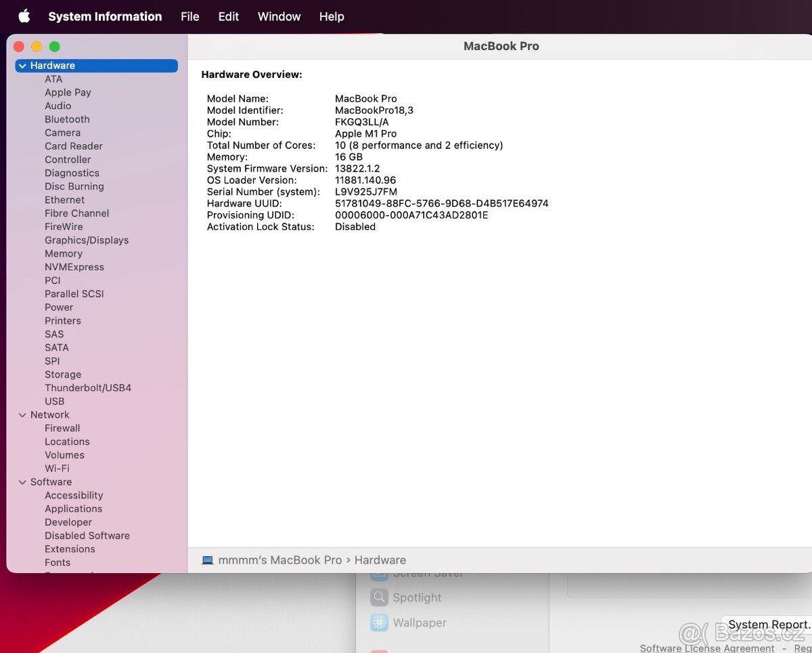The image size is (812, 653).
Task: Collapse the Software section disclosure arrow
Action: click(22, 482)
